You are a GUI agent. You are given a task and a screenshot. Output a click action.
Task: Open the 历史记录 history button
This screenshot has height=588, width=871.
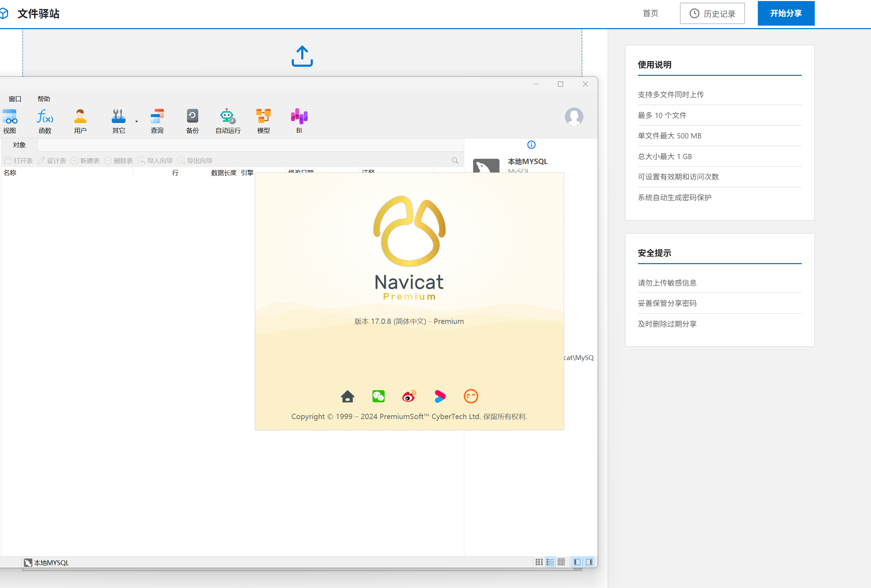[712, 13]
